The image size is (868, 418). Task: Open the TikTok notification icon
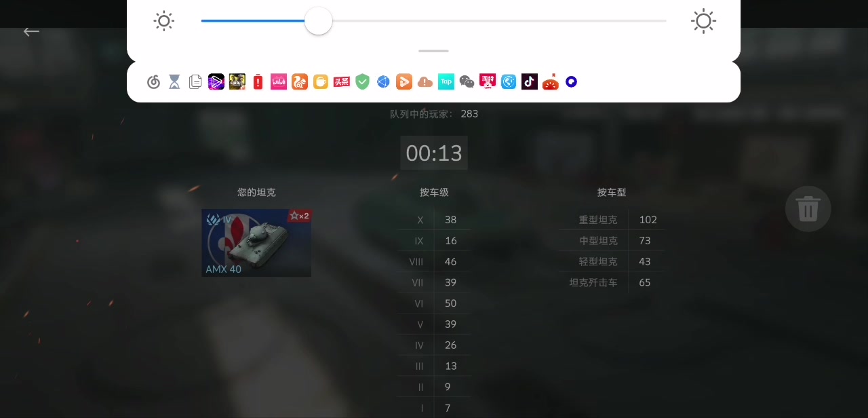(530, 82)
